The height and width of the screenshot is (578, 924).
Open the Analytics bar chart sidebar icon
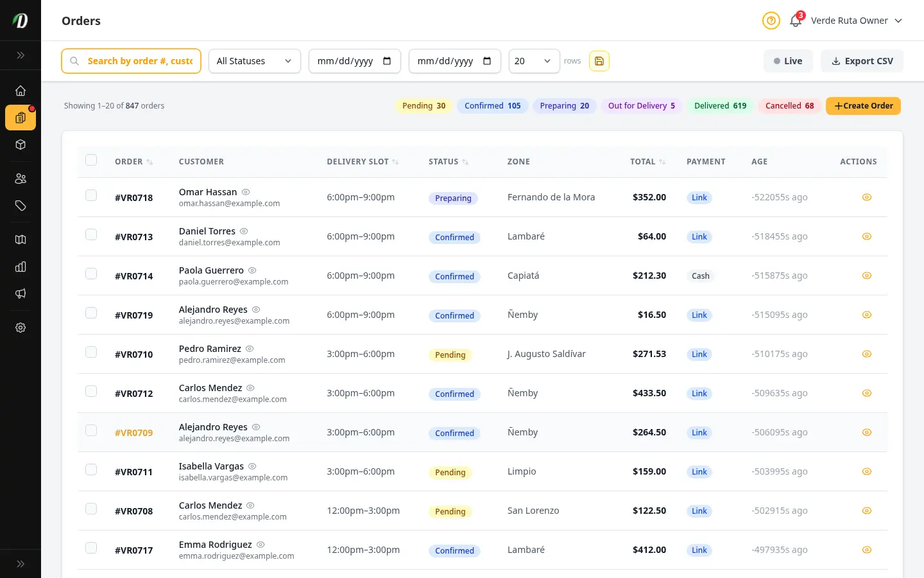click(21, 267)
